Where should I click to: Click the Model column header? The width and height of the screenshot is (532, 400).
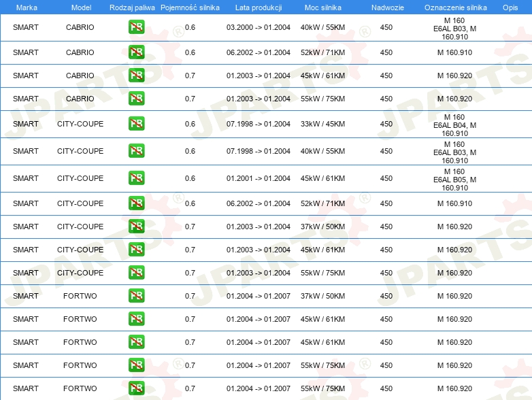(81, 7)
